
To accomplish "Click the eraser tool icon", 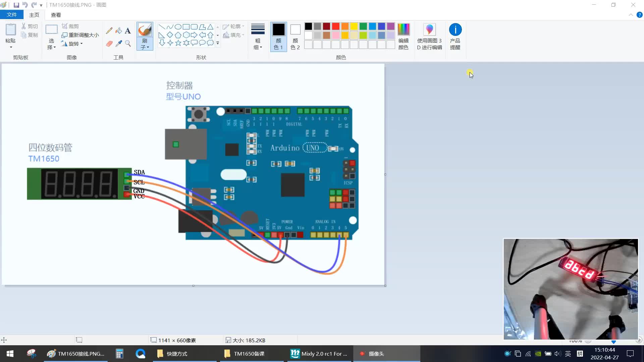I will pyautogui.click(x=109, y=43).
